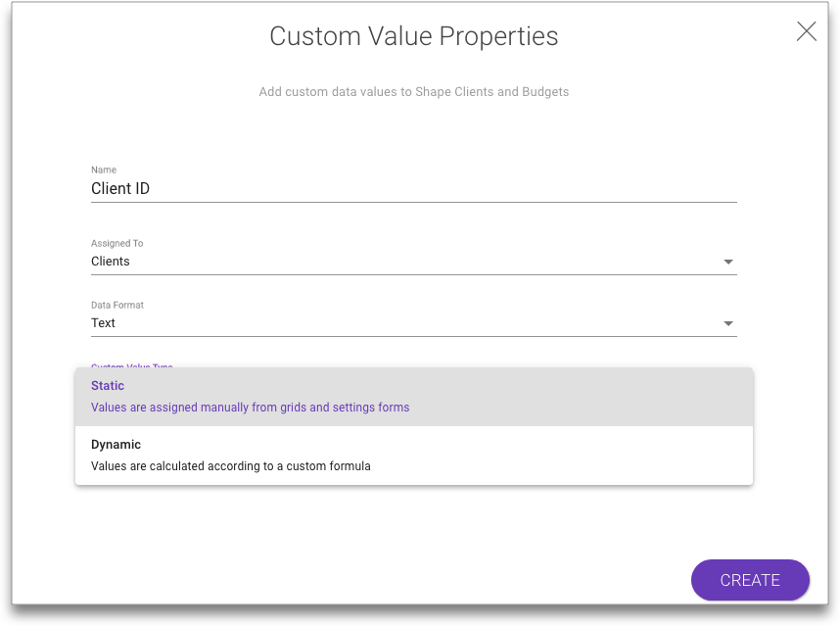The width and height of the screenshot is (840, 626).
Task: Click the Clients assignment field
Action: [x=294, y=261]
